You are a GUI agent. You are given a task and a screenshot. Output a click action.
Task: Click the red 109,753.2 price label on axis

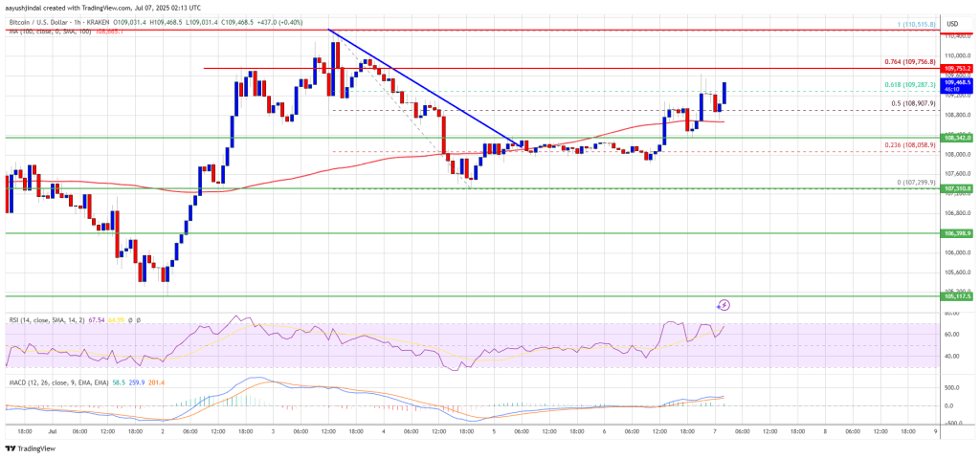point(957,70)
